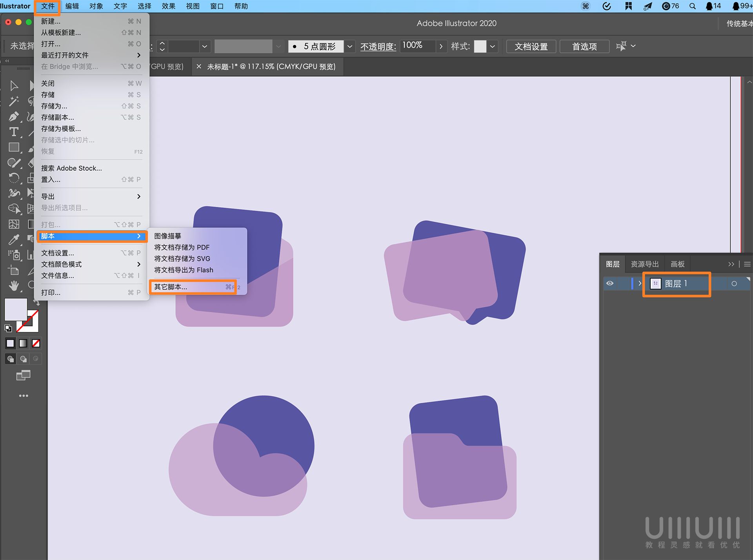
Task: Select the Pen tool
Action: click(x=14, y=116)
